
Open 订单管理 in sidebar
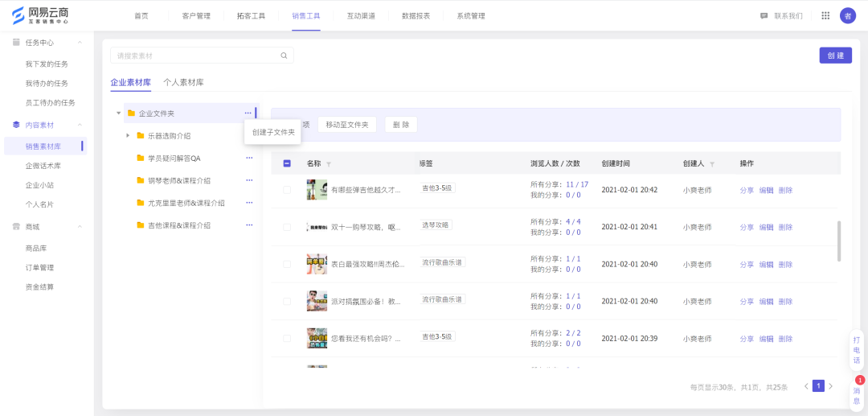point(40,268)
